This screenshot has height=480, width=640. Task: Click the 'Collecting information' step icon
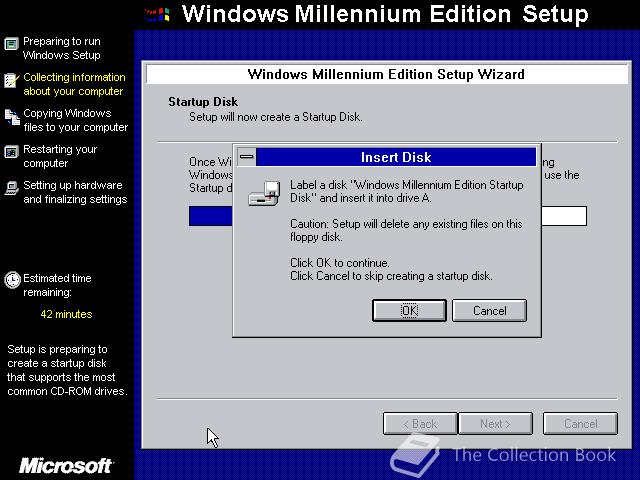11,80
